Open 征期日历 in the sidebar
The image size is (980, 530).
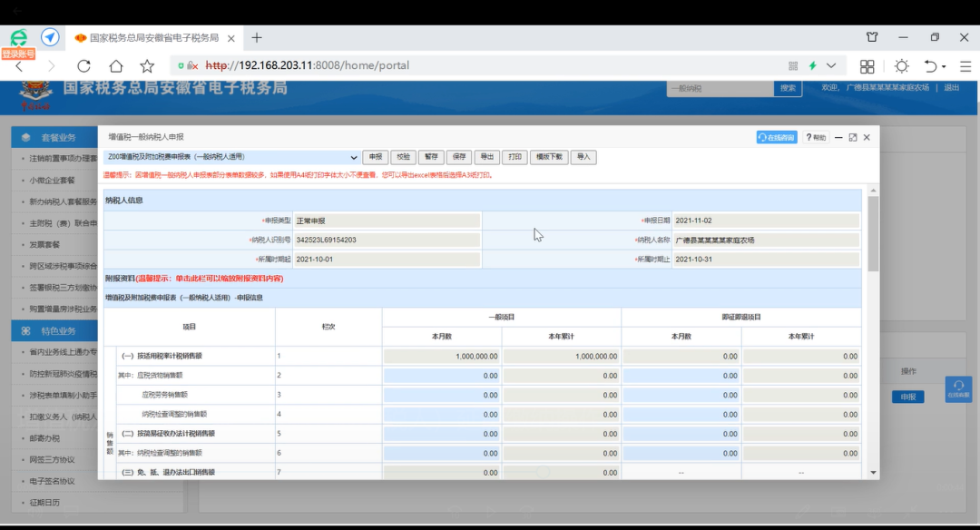tap(44, 503)
